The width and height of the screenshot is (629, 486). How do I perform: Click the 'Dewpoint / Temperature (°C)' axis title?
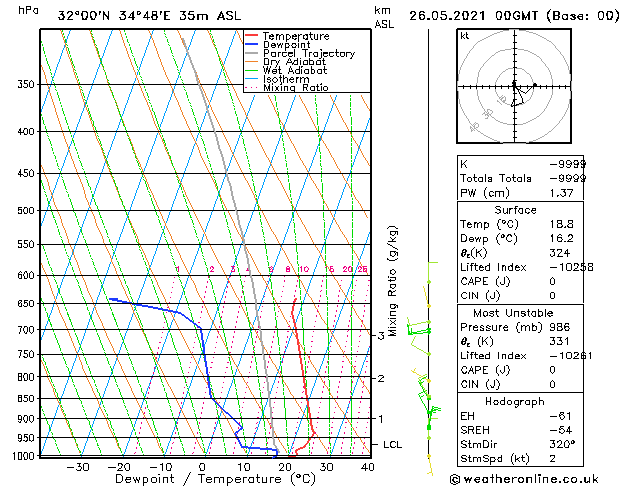pos(215,479)
